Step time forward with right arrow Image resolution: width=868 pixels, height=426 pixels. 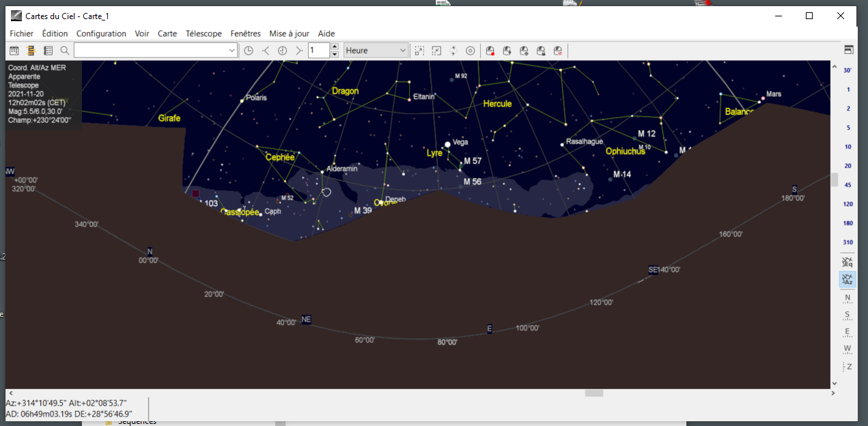(x=298, y=51)
